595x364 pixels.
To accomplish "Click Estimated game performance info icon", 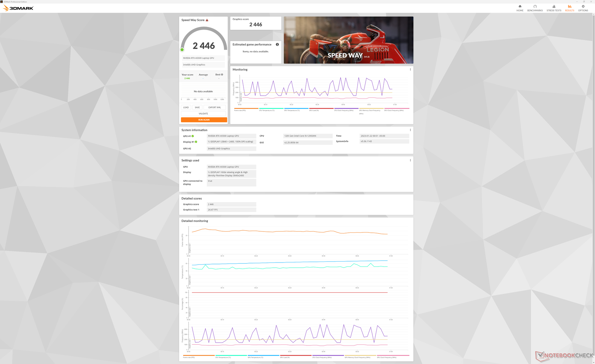I will pos(277,45).
